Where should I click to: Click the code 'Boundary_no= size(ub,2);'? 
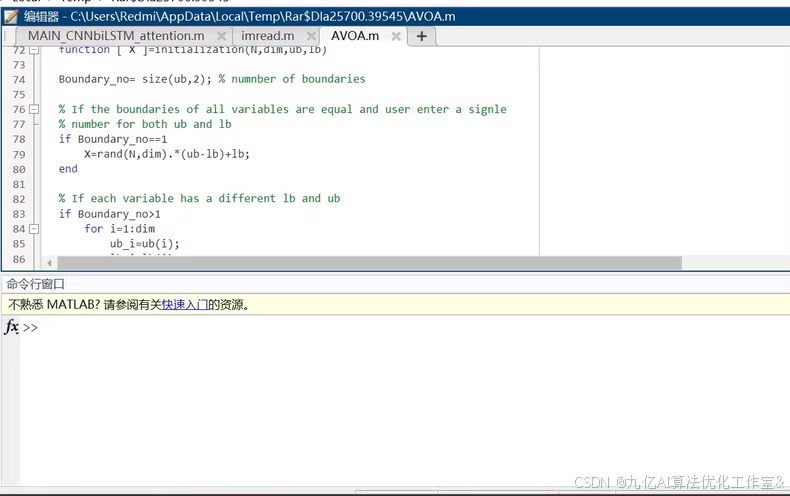(135, 79)
